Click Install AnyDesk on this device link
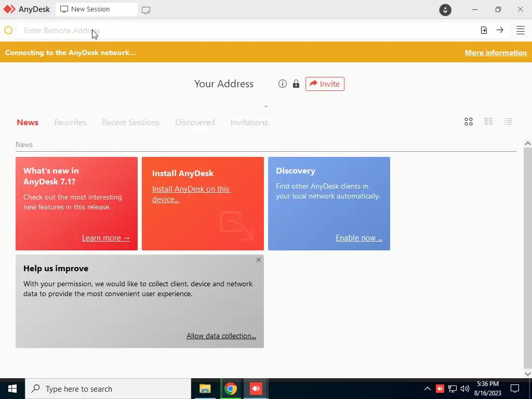Screen dimensions: 532x399 click(x=191, y=194)
